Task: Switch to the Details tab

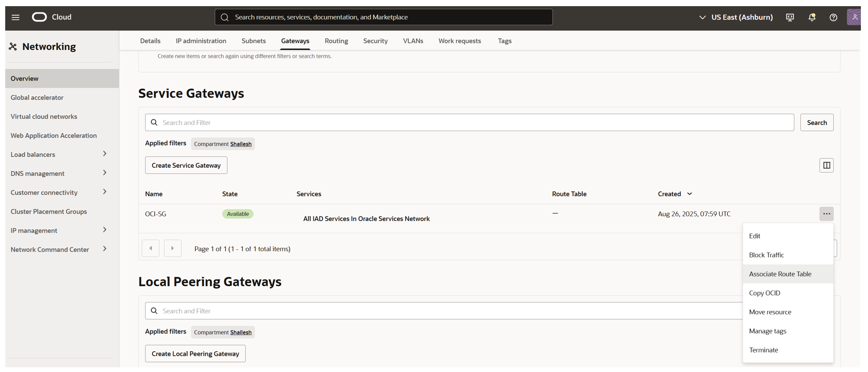Action: click(x=150, y=41)
